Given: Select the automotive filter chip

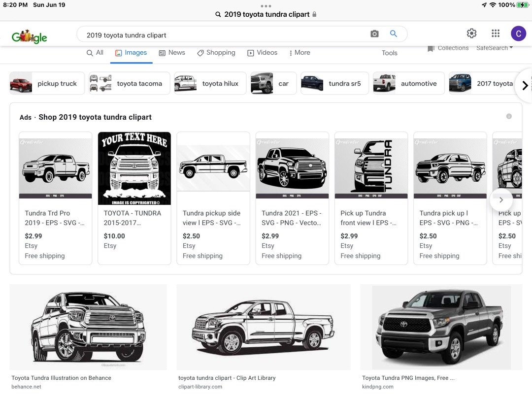Looking at the screenshot, I should coord(408,83).
